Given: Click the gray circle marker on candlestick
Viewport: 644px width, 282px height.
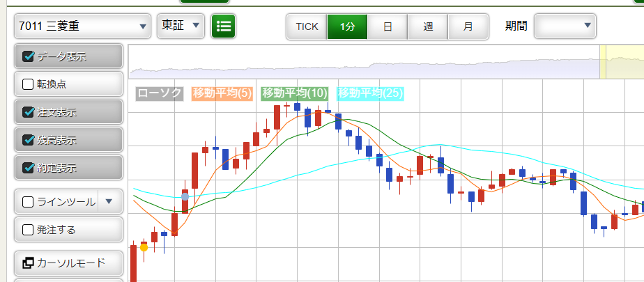Looking at the screenshot, I should pos(185,197).
